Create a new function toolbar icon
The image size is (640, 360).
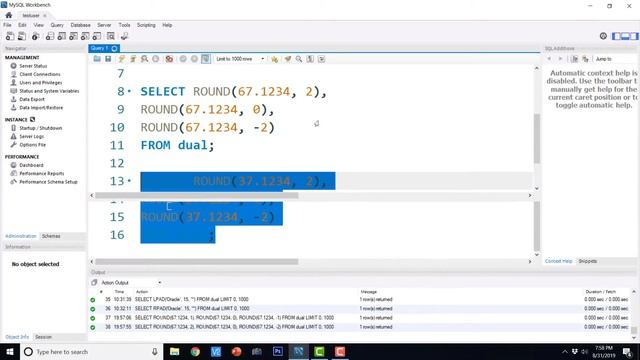(x=97, y=36)
